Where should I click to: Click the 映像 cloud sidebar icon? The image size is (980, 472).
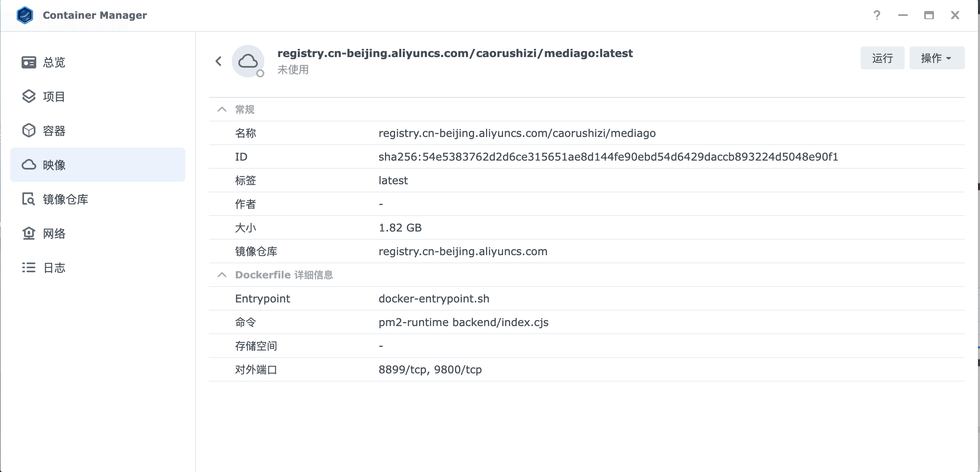coord(29,165)
